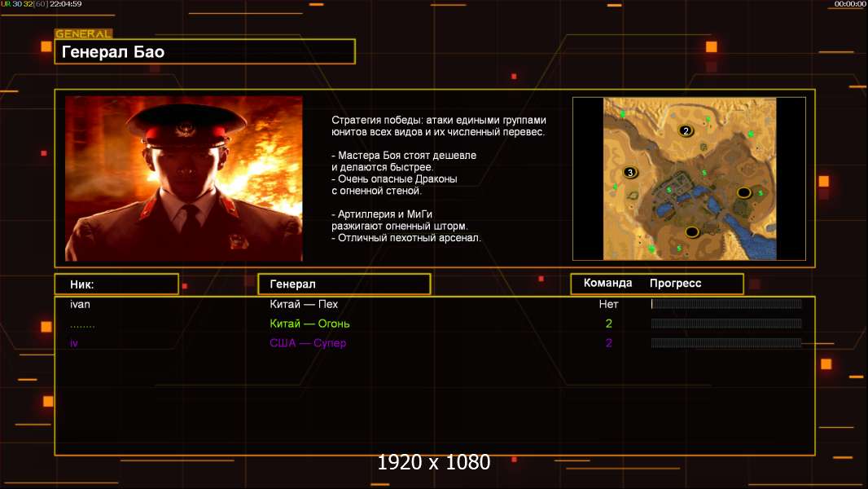Click start position marker 3 on minimap

630,172
